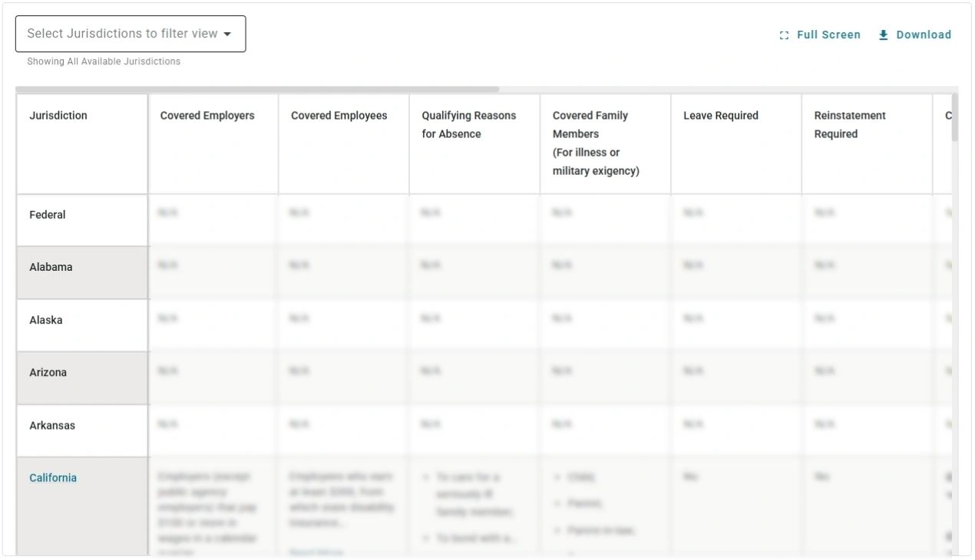
Task: Click the Covered Employees column header
Action: tap(339, 115)
